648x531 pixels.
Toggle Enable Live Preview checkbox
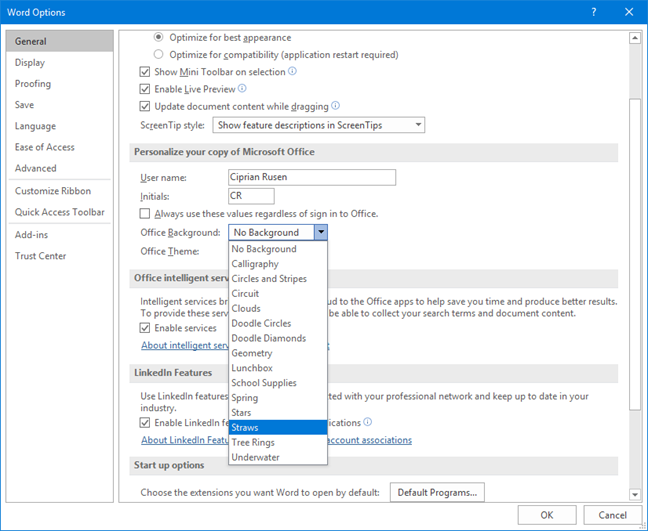click(145, 89)
